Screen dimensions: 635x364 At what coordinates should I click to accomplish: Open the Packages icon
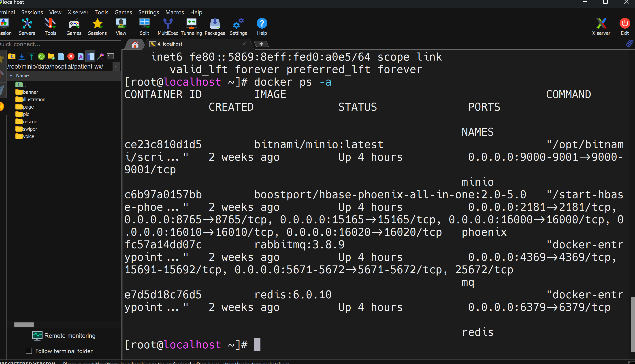tap(215, 27)
